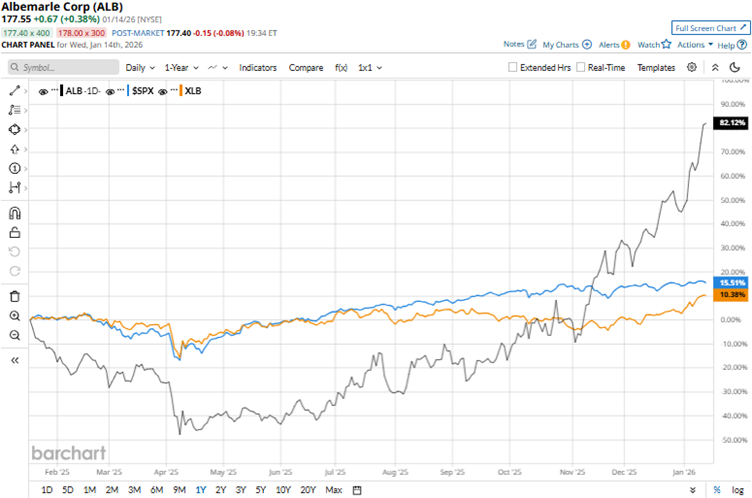This screenshot has height=498, width=752.
Task: Expand shapes tool options arrow
Action: coord(25,130)
